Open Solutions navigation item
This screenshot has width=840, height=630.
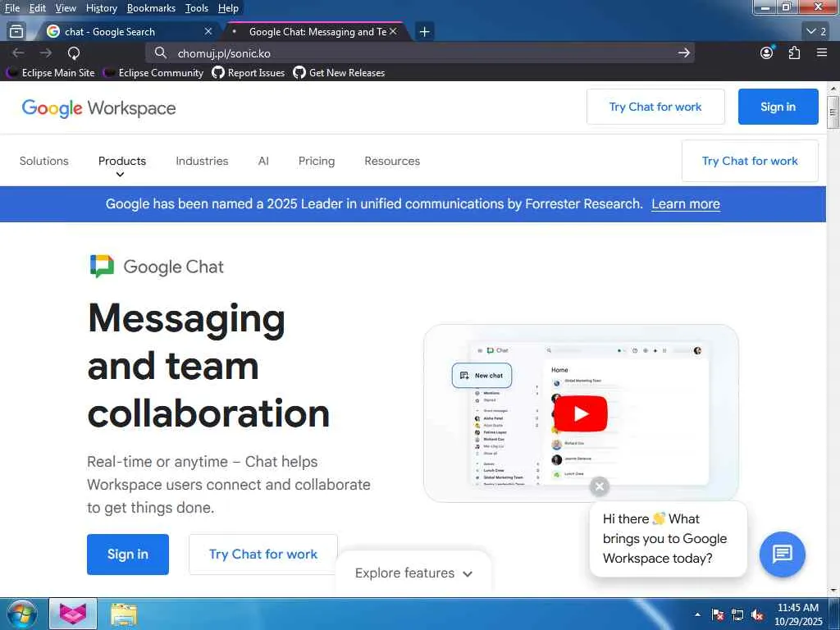[44, 161]
